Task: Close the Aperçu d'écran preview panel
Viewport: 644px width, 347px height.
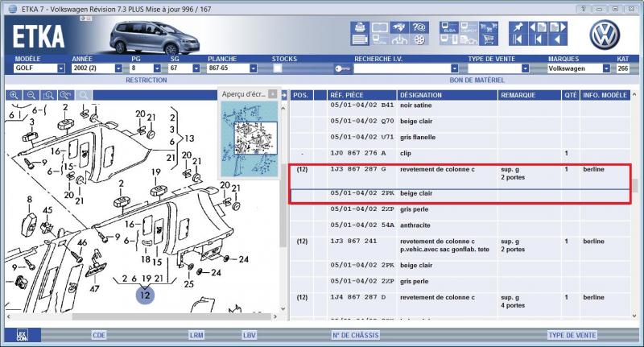Action: click(273, 94)
